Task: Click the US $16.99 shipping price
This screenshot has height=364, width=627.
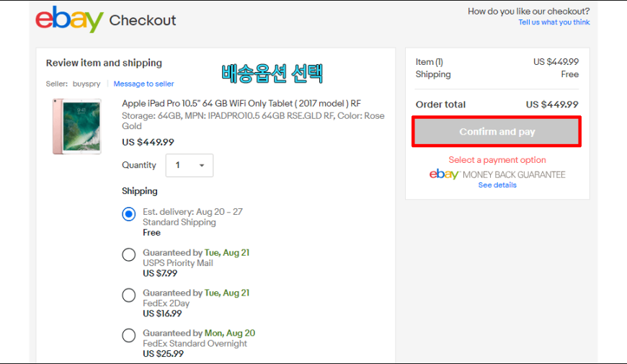Action: tap(162, 314)
